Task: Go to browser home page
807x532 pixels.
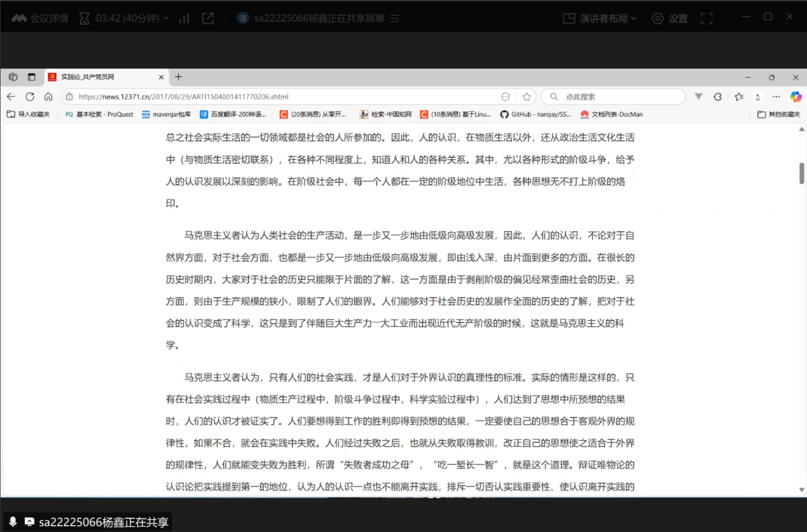Action: pyautogui.click(x=48, y=97)
